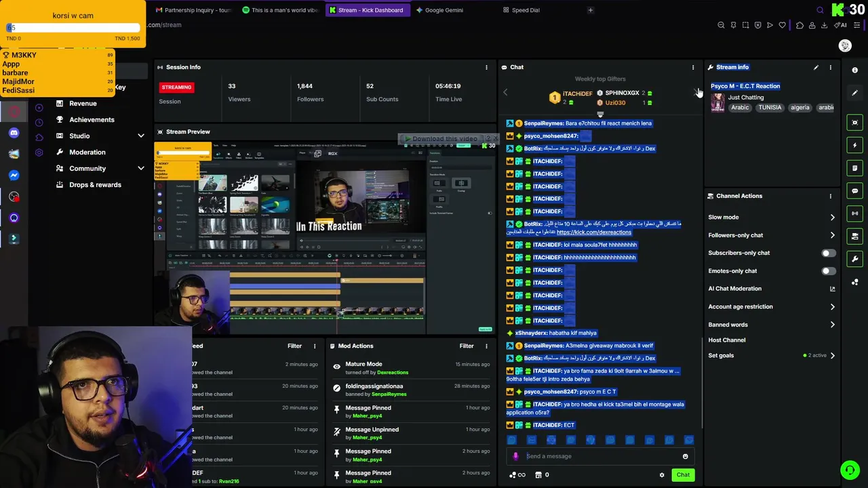Expand Followers-only chat options
The width and height of the screenshot is (868, 488).
coord(833,235)
